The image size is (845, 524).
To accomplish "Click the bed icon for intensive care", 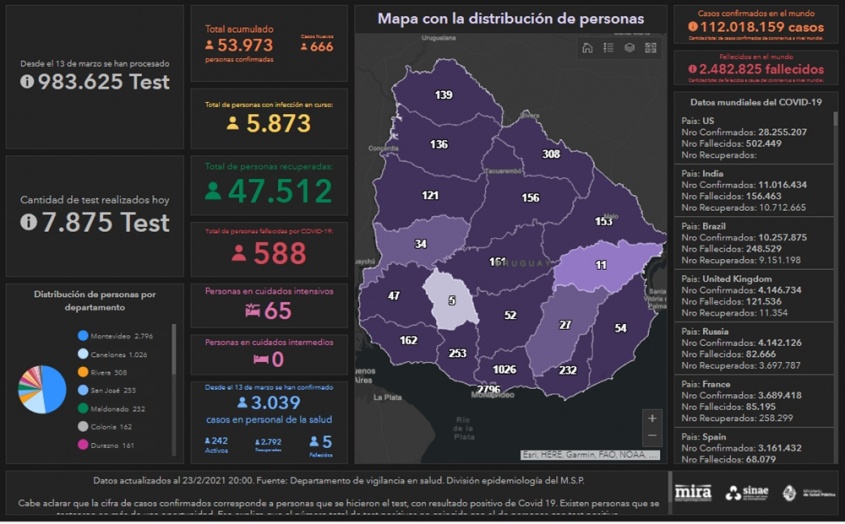I will 252,312.
